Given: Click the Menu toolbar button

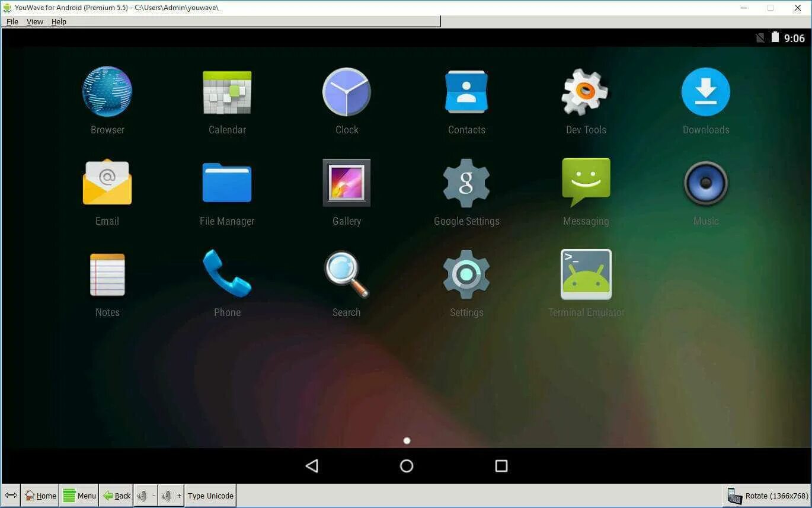Looking at the screenshot, I should [x=79, y=496].
